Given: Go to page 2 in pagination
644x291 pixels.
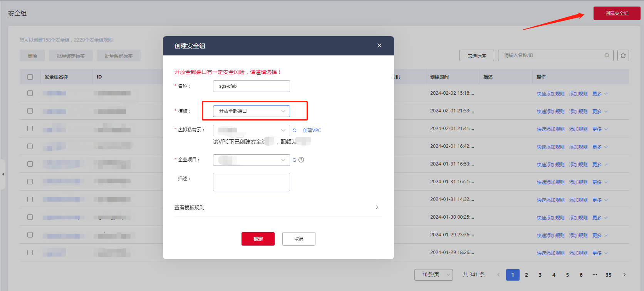Looking at the screenshot, I should (x=527, y=275).
